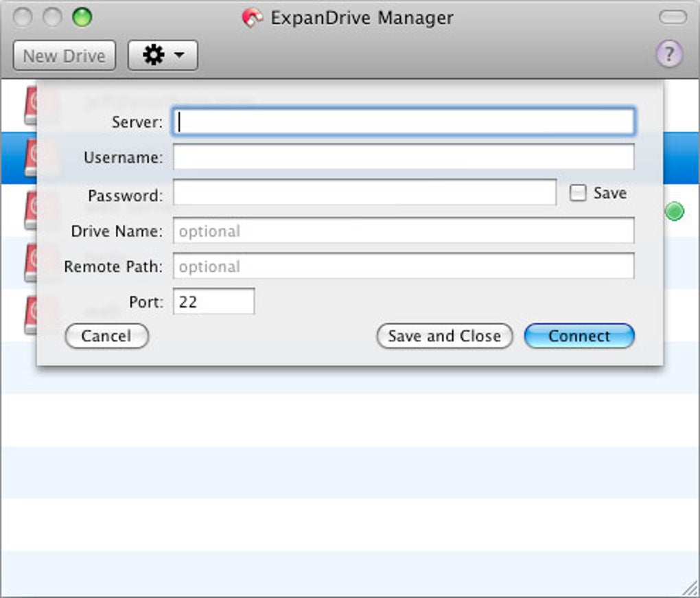Click the purple help question mark icon
Screen dimensions: 700x598
(668, 54)
